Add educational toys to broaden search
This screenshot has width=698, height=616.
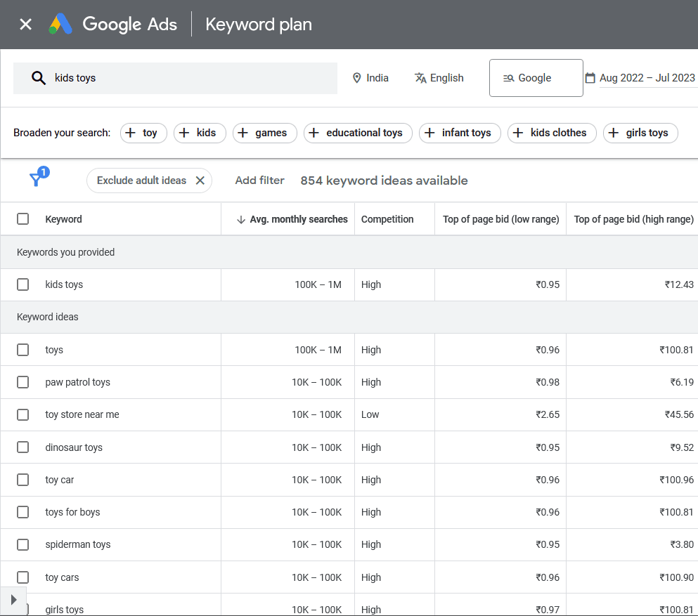[x=358, y=133]
